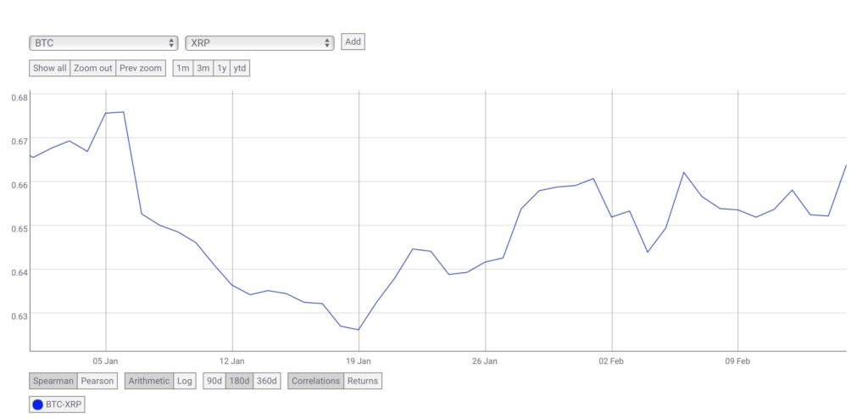Choose the 360d rolling window
This screenshot has height=419, width=868.
[267, 381]
